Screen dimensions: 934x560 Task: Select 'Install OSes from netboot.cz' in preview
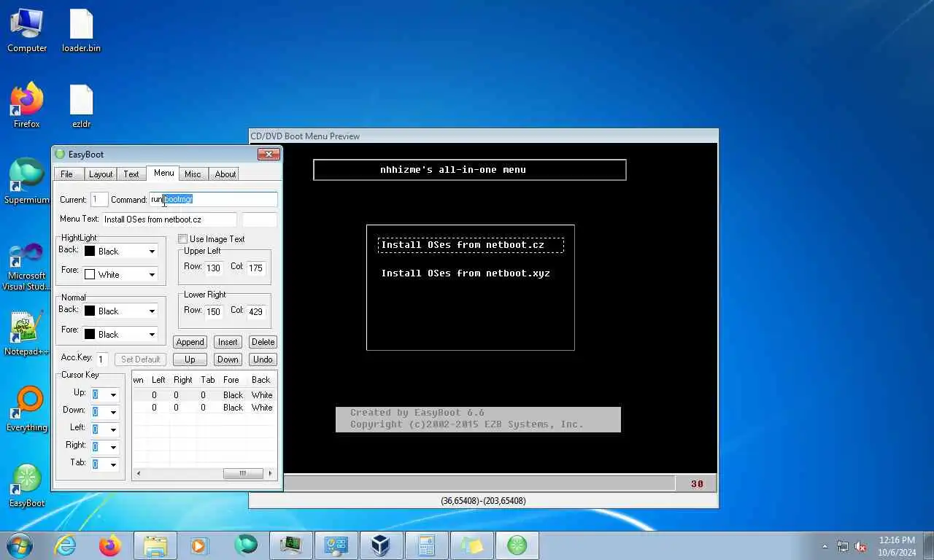click(x=471, y=245)
